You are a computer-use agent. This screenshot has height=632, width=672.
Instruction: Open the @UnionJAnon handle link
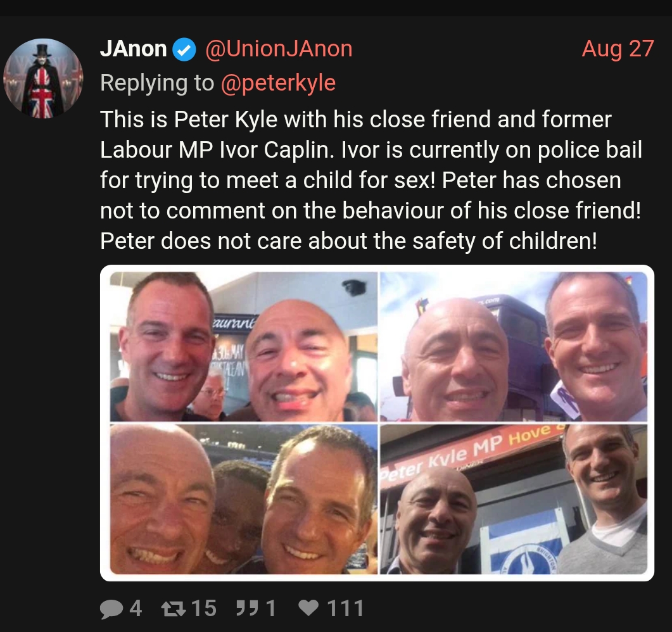point(279,49)
